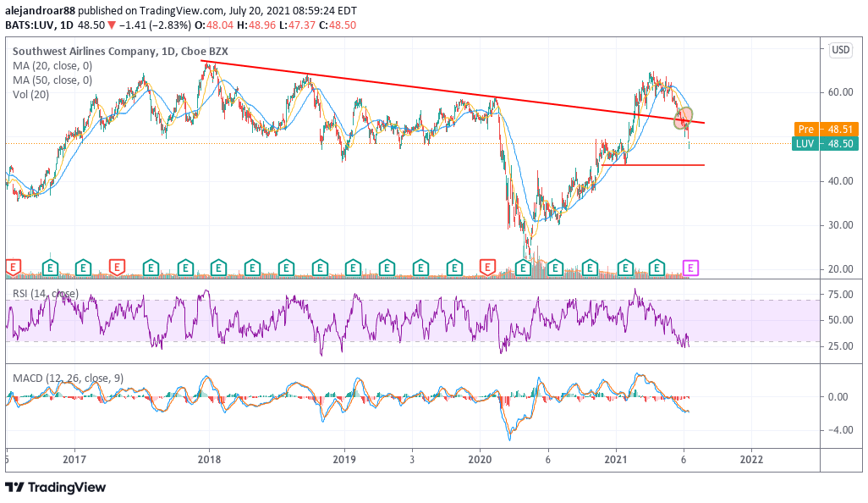Click the 60.00 price axis label
Screen dimensions: 868x503
tap(840, 92)
